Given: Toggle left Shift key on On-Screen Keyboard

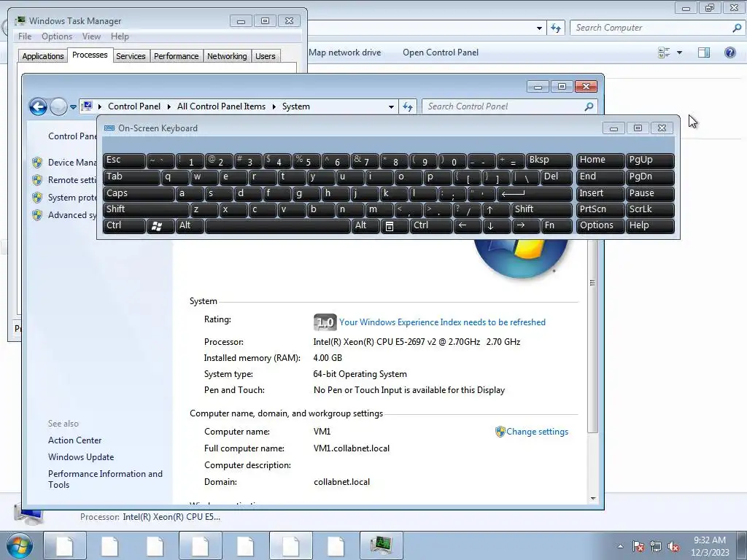Looking at the screenshot, I should click(145, 209).
